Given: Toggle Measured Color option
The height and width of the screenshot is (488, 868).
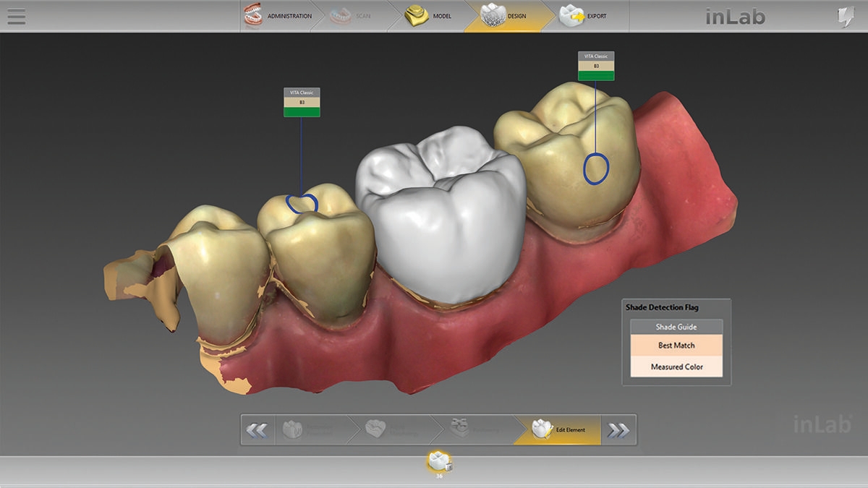Looking at the screenshot, I should pos(676,367).
